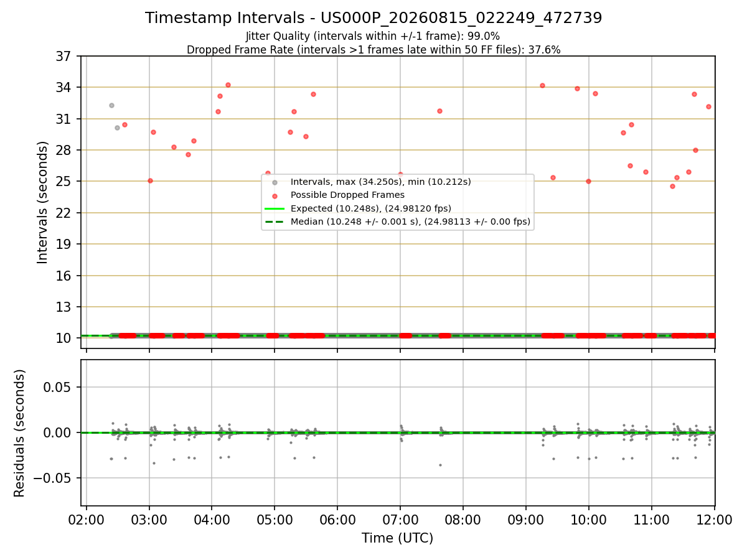Image resolution: width=747 pixels, height=560 pixels.
Task: Click the 02:00 tick label on time axis
Action: (x=87, y=520)
